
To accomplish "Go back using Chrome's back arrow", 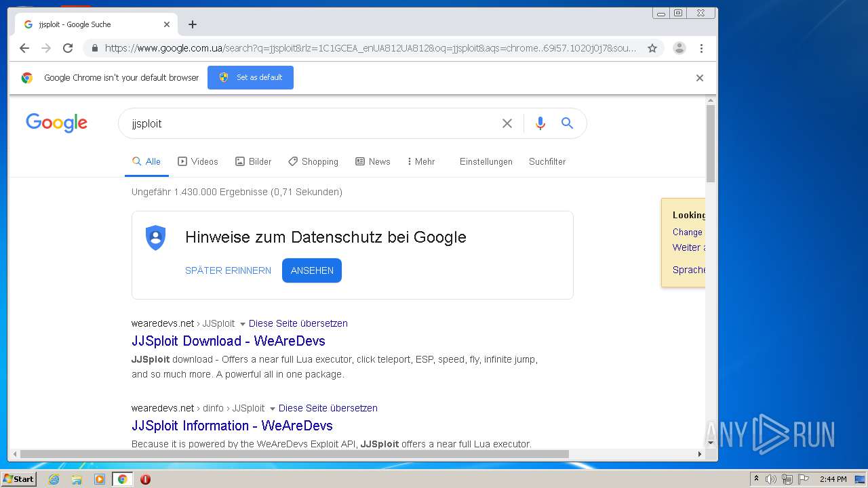I will pyautogui.click(x=24, y=48).
